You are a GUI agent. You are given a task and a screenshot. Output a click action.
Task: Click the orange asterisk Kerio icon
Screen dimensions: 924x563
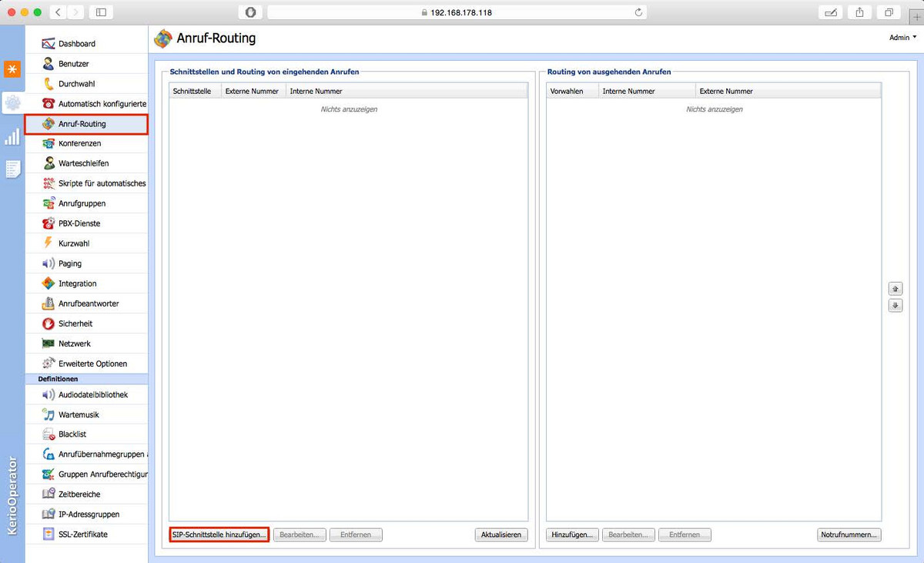click(x=12, y=69)
